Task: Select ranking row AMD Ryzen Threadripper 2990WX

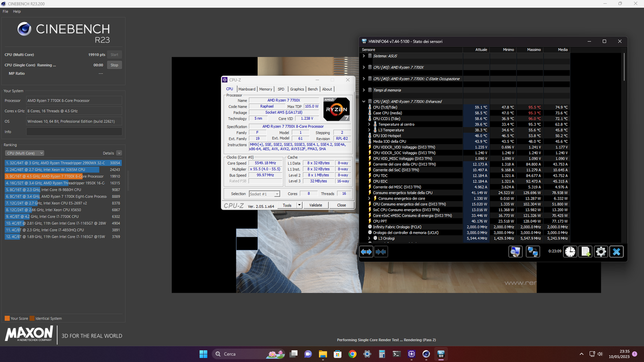Action: point(63,163)
